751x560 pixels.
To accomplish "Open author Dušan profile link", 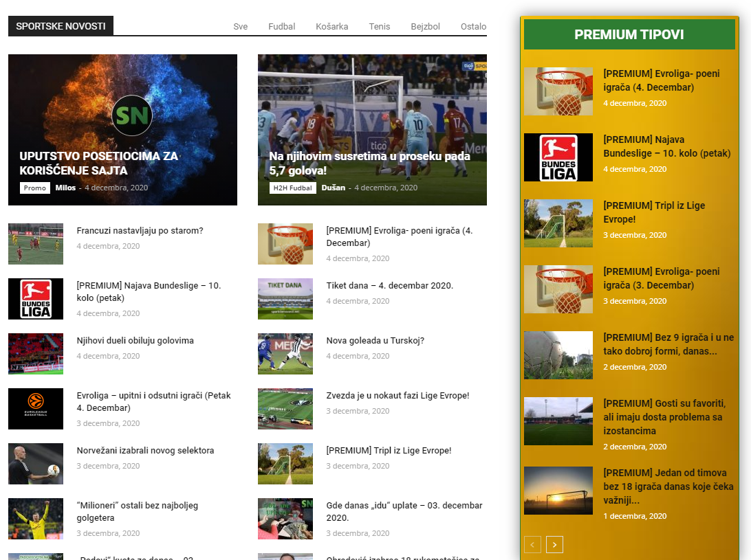I will click(334, 188).
